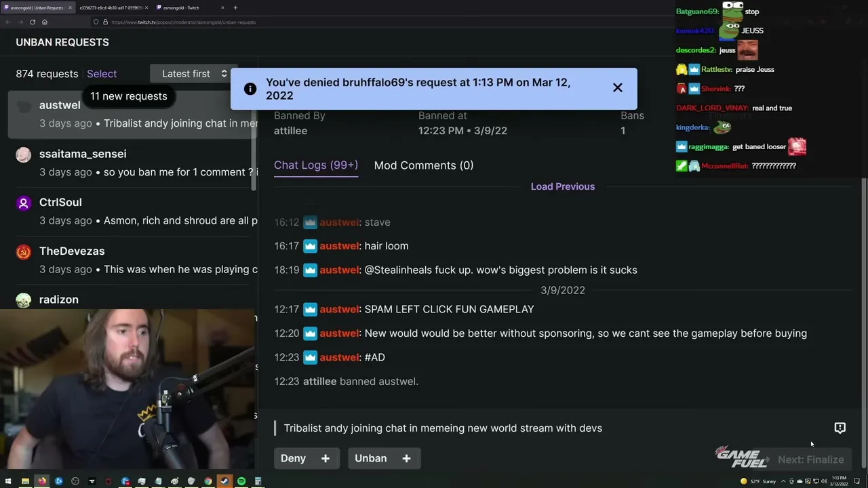Click the DARK_LORD_VINAY username in stream chat
The height and width of the screenshot is (488, 868).
[x=712, y=108]
